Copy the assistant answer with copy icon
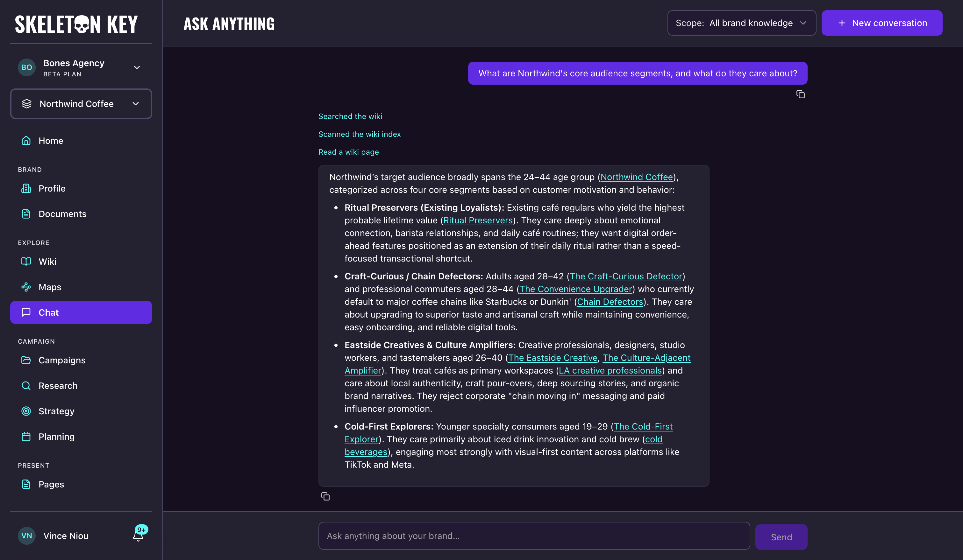This screenshot has height=560, width=963. pos(325,496)
